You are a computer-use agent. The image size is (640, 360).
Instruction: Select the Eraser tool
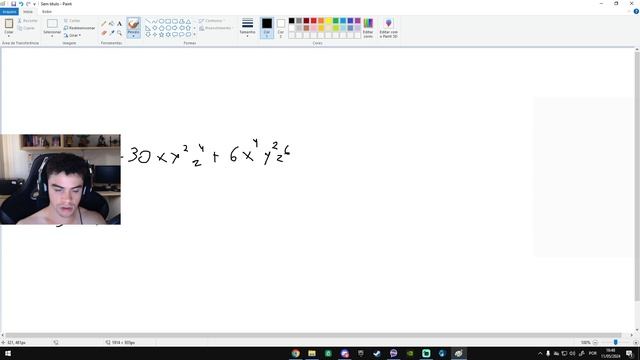point(104,33)
